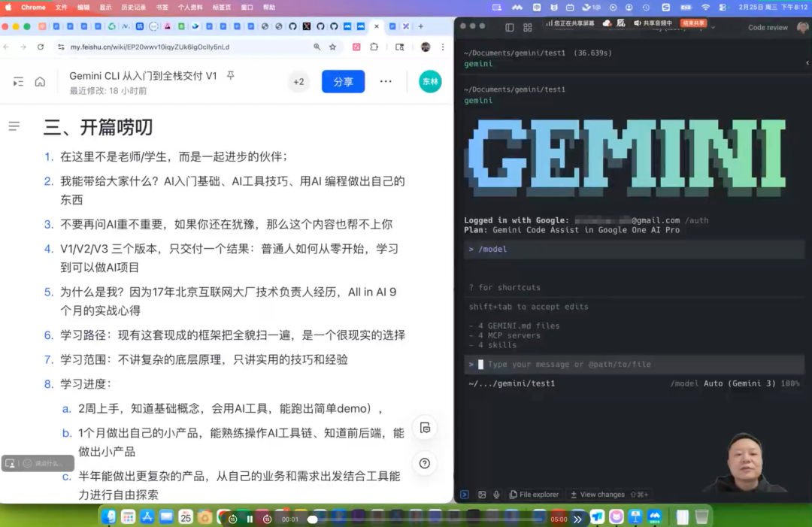The height and width of the screenshot is (527, 812).
Task: Pause the screen recording
Action: (x=250, y=519)
